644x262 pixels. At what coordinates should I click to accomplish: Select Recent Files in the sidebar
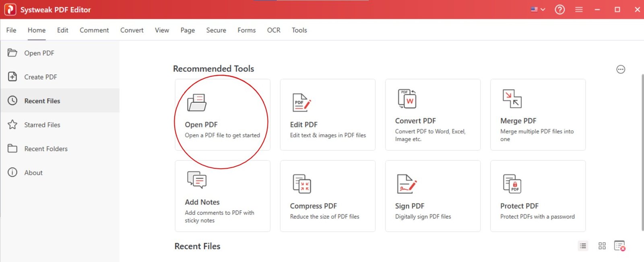point(60,100)
